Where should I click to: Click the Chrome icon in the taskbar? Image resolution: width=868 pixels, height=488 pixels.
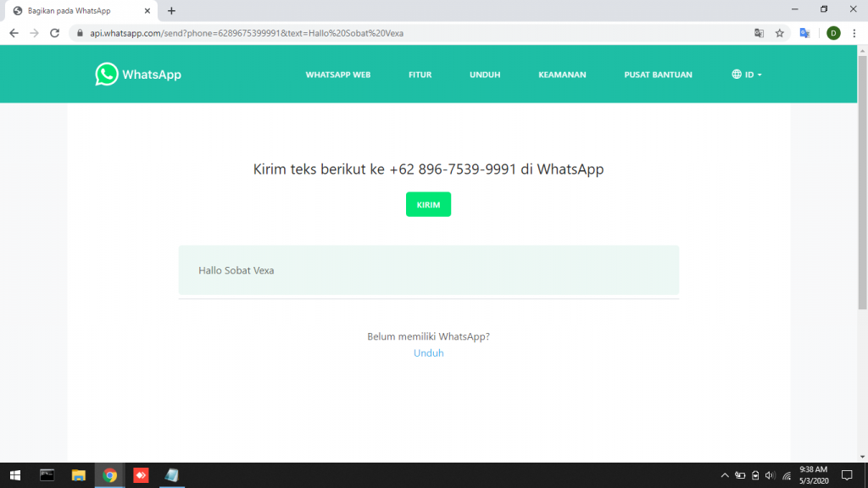coord(109,475)
